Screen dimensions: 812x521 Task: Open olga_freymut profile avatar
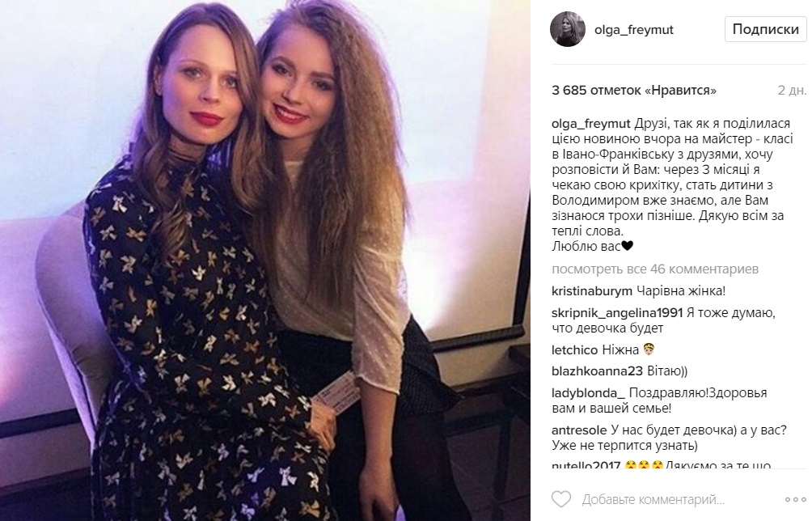568,29
